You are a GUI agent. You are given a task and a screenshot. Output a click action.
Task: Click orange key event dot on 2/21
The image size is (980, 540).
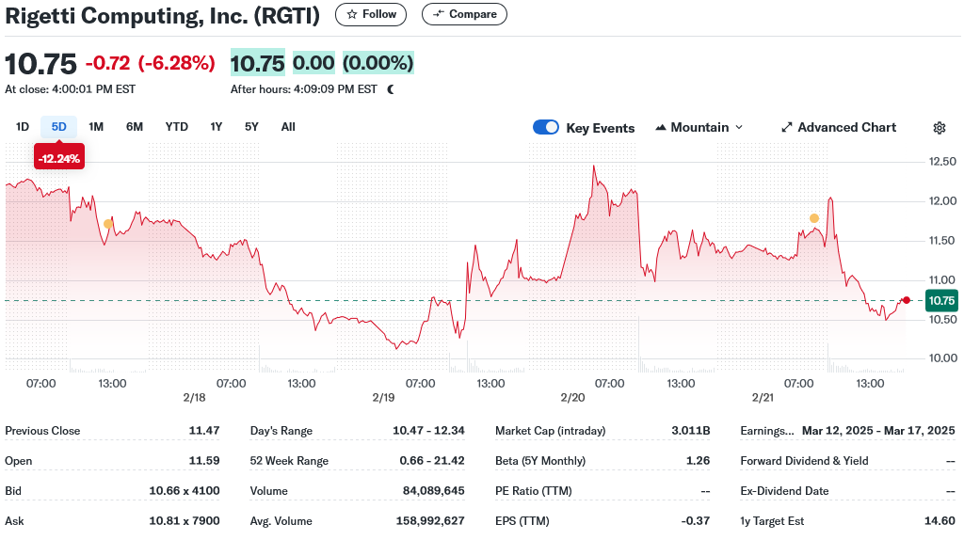pos(814,218)
